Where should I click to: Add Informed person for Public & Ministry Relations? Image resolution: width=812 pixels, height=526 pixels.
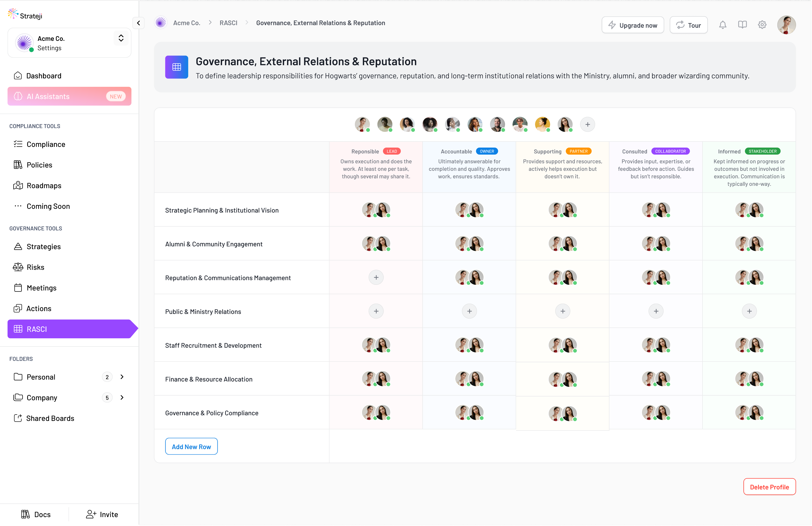click(x=749, y=311)
